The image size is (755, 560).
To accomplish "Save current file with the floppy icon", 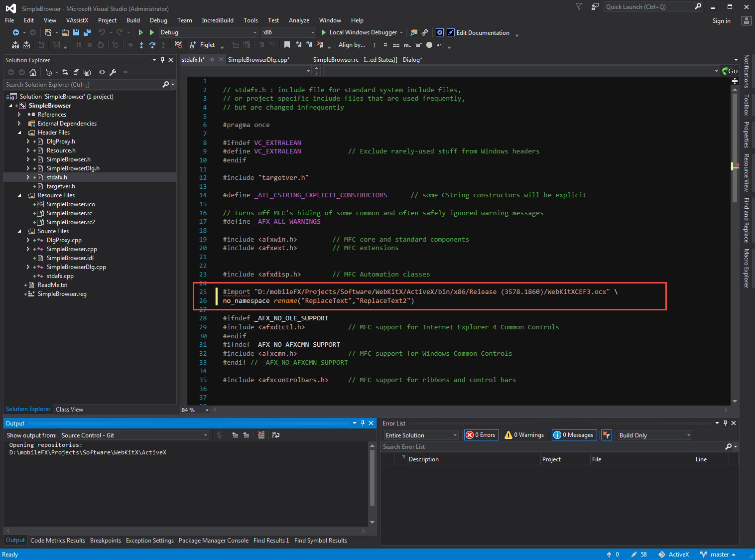I will click(76, 32).
